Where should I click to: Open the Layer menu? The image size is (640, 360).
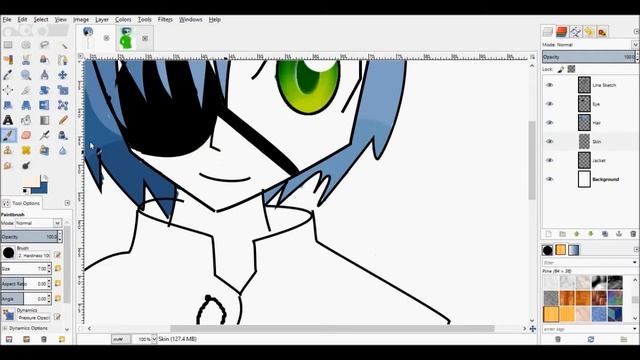click(102, 19)
